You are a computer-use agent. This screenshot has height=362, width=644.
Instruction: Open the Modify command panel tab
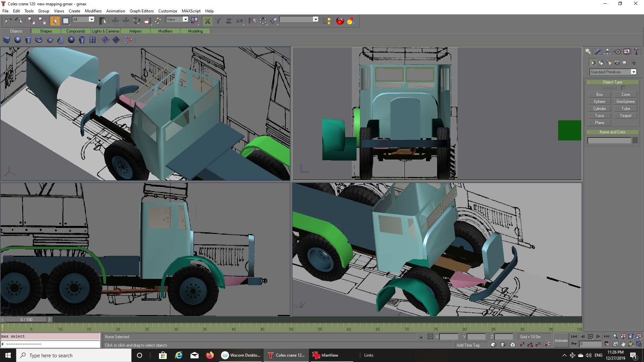(x=598, y=52)
